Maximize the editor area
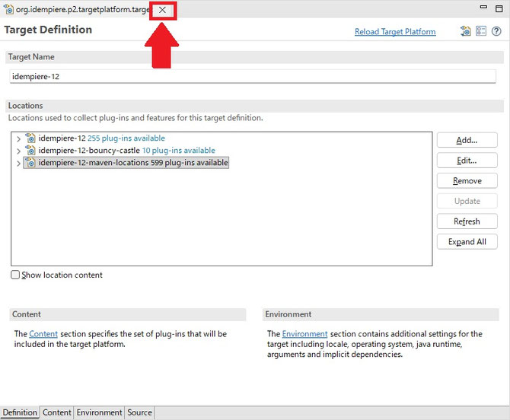Screen dimensions: 510x420 pyautogui.click(x=499, y=8)
